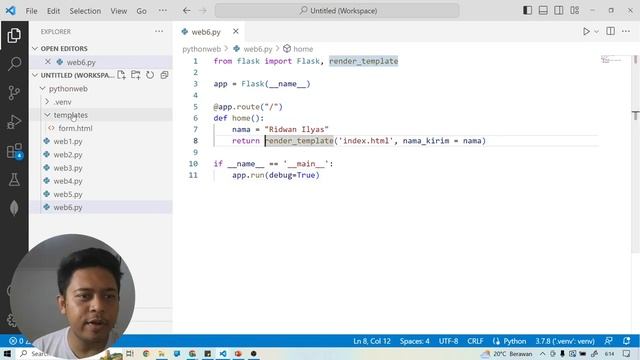Click VS Code icon in taskbar

click(x=223, y=353)
